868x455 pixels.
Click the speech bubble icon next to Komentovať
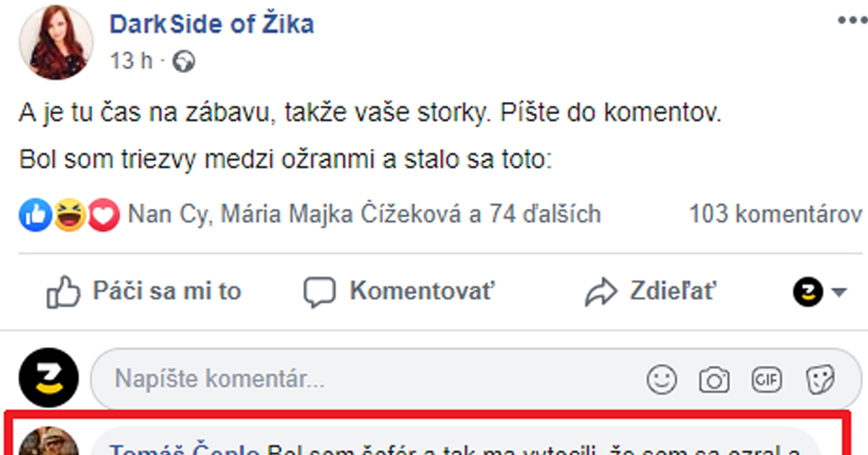(320, 291)
